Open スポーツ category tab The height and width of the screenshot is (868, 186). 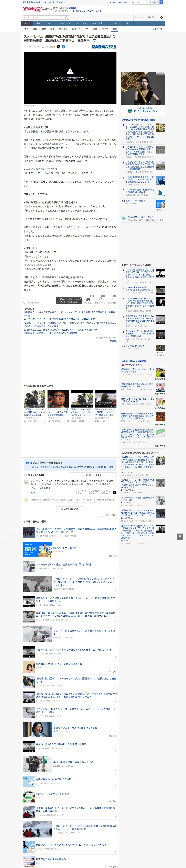(x=76, y=29)
